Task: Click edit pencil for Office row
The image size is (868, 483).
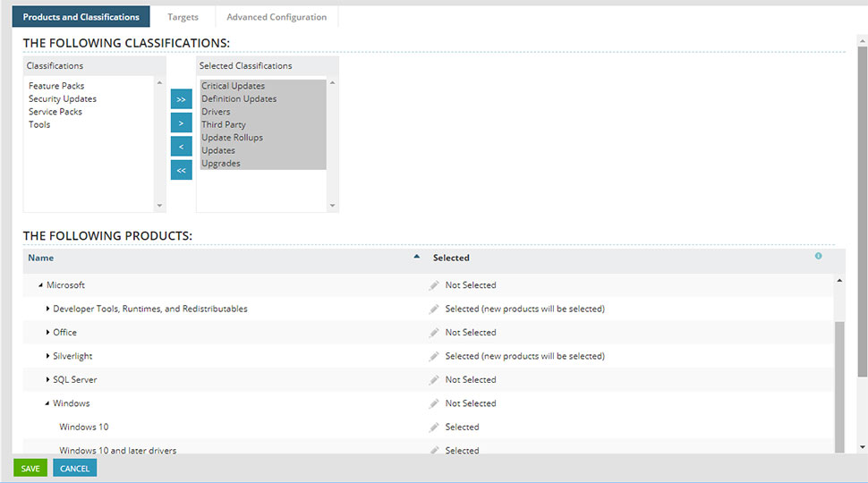Action: click(434, 333)
